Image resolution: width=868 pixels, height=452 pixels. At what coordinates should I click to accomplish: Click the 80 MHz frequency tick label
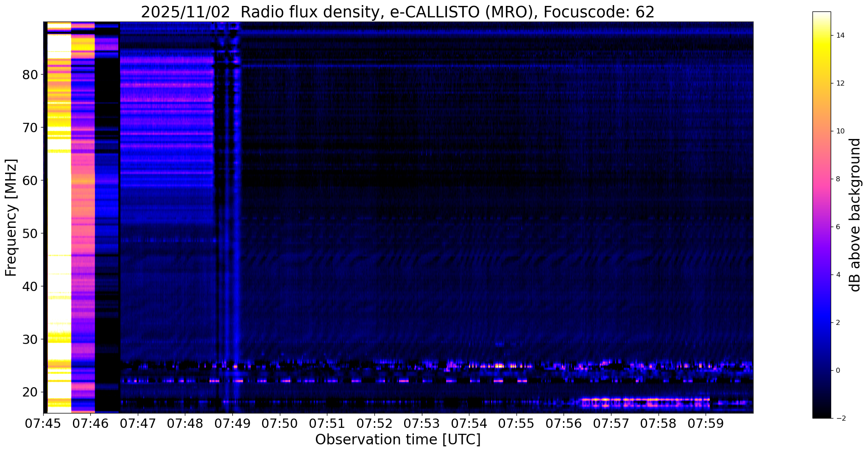pos(30,75)
